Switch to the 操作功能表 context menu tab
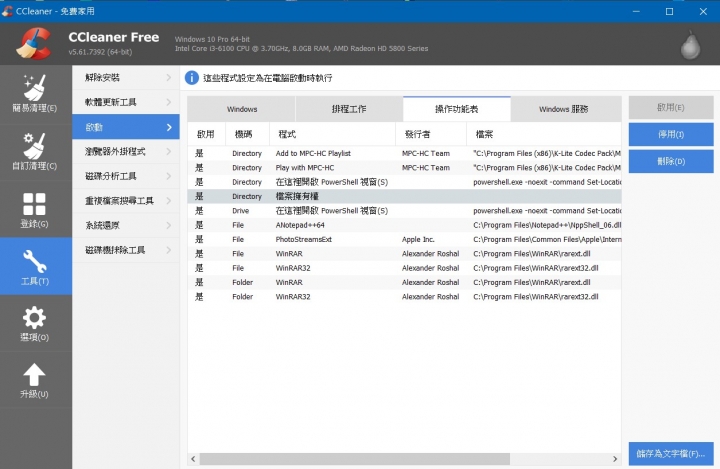The width and height of the screenshot is (720, 469). point(457,109)
